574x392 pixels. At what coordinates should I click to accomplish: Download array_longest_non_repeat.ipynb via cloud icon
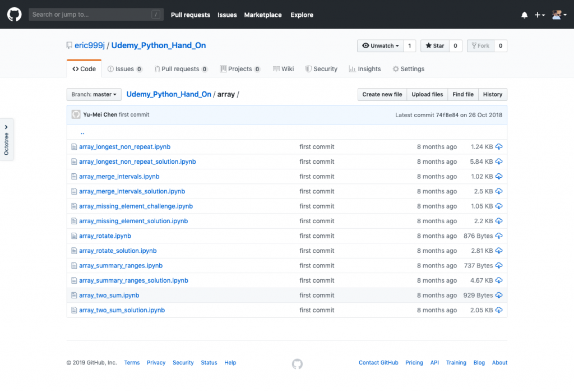click(x=498, y=146)
